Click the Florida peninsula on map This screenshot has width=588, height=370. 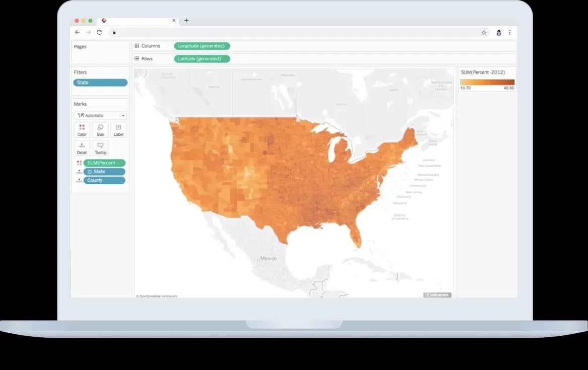coord(355,234)
